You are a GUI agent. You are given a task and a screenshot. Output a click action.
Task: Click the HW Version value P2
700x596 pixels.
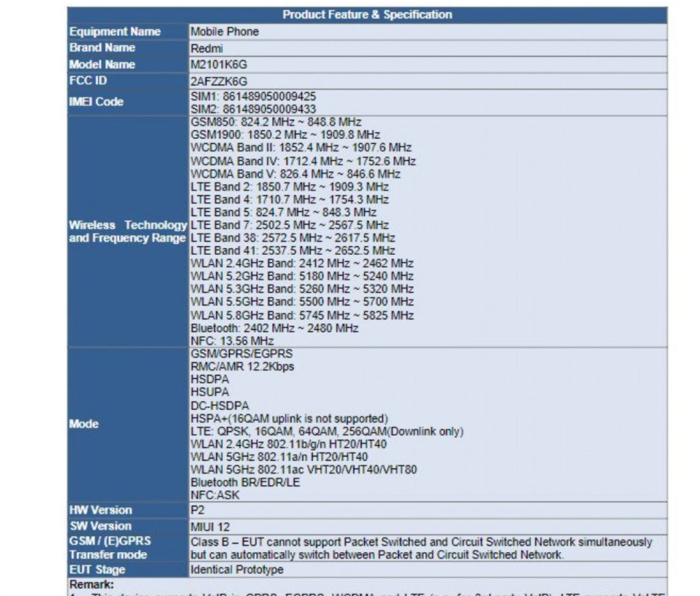[x=198, y=510]
